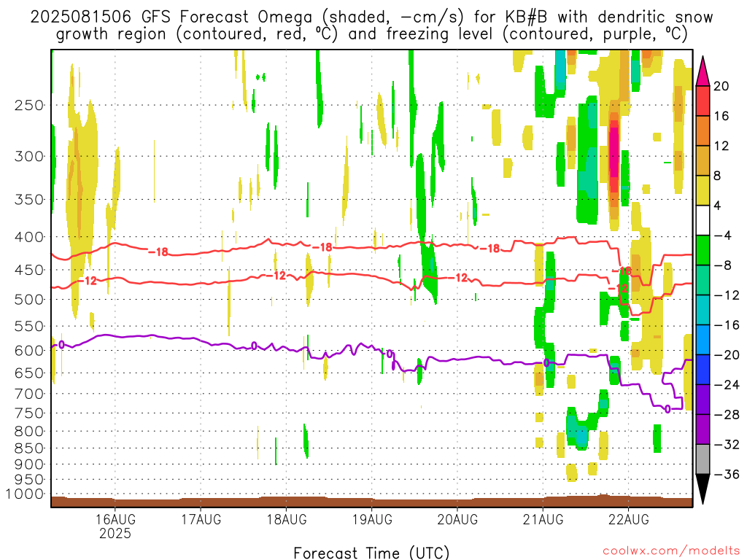Click the 18AUG date label

tap(286, 519)
